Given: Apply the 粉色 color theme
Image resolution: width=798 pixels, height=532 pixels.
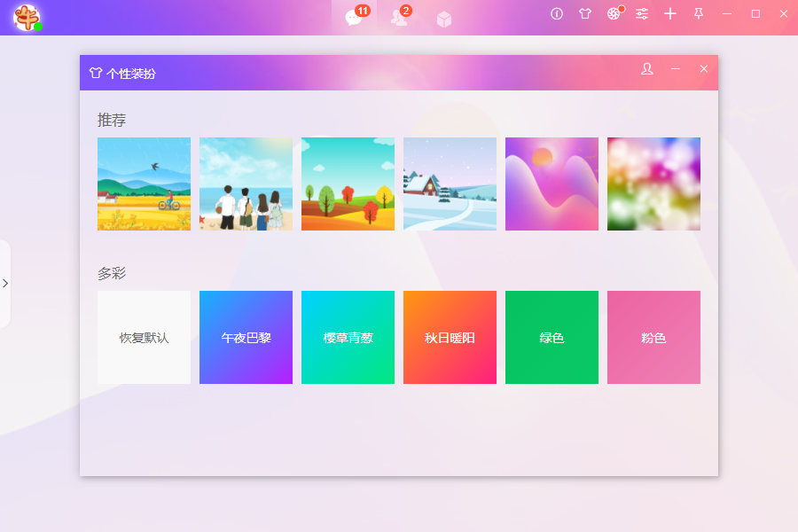Looking at the screenshot, I should coord(654,338).
